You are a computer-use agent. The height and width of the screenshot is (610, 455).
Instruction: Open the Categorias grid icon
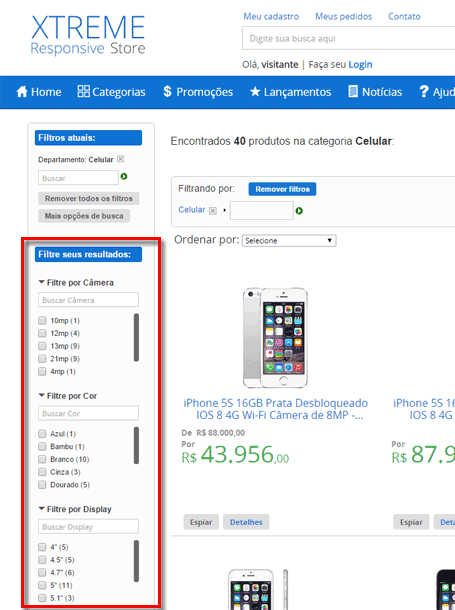click(83, 91)
